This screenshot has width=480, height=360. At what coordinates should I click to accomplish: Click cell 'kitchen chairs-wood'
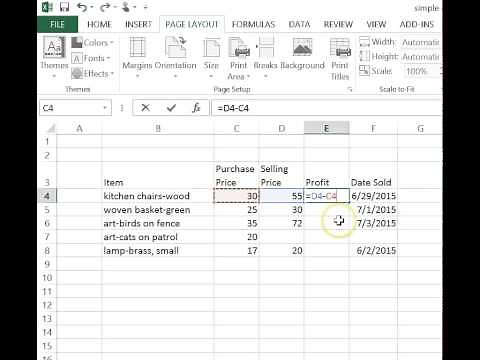[158, 196]
